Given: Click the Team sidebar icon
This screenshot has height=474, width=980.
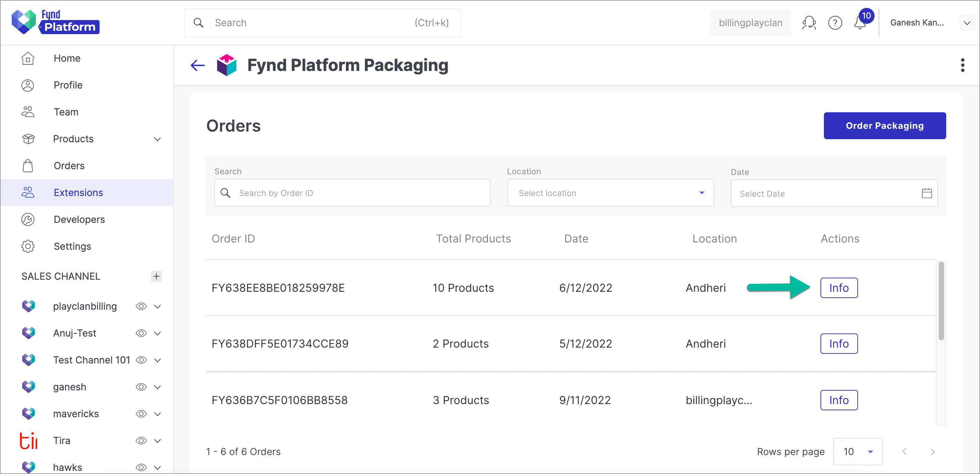Looking at the screenshot, I should coord(28,112).
